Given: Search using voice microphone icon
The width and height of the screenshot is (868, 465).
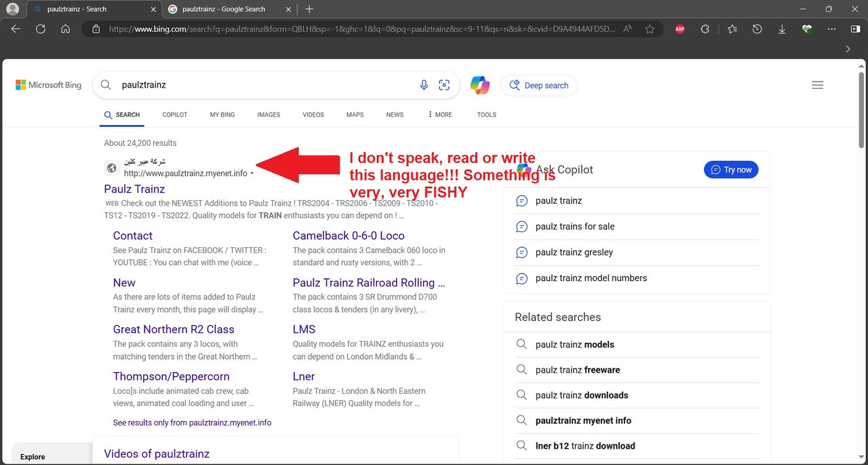Looking at the screenshot, I should [x=424, y=85].
